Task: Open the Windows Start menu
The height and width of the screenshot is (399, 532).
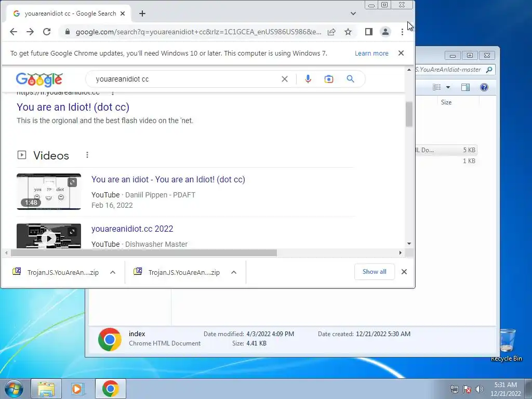Action: click(x=14, y=389)
